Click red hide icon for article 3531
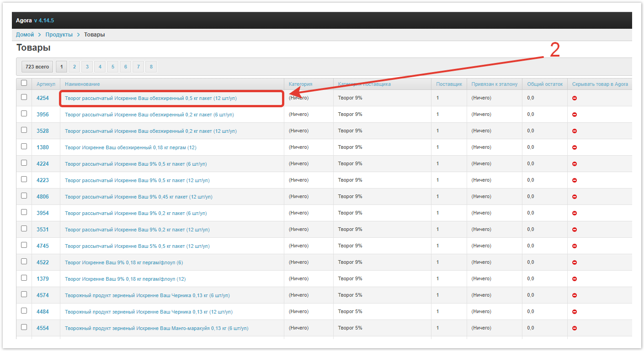Screen dimensions: 644x351 tap(575, 230)
